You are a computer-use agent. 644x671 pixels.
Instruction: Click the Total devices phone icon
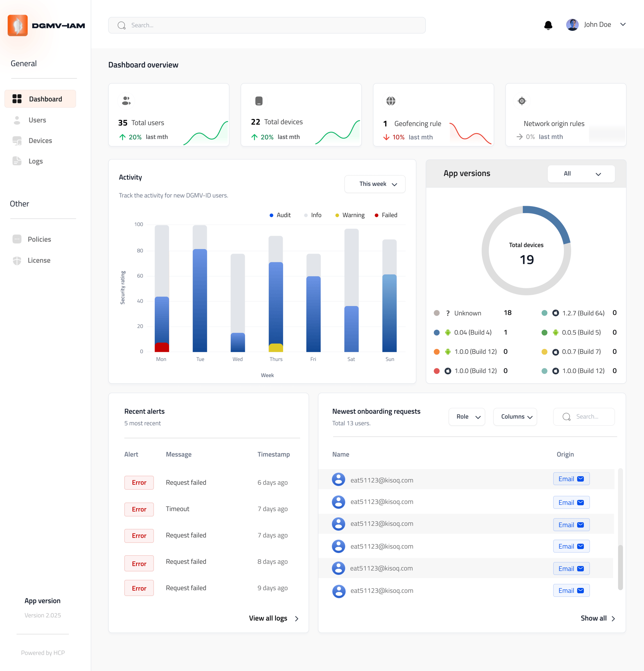(x=259, y=101)
